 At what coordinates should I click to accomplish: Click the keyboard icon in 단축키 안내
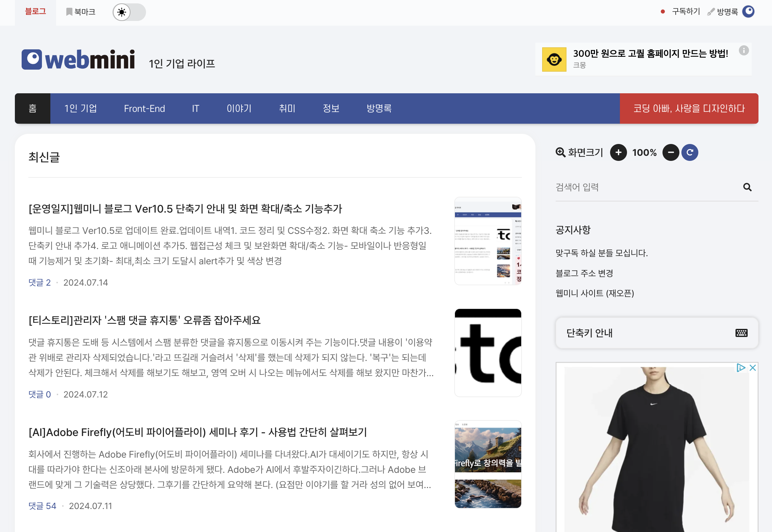tap(741, 333)
